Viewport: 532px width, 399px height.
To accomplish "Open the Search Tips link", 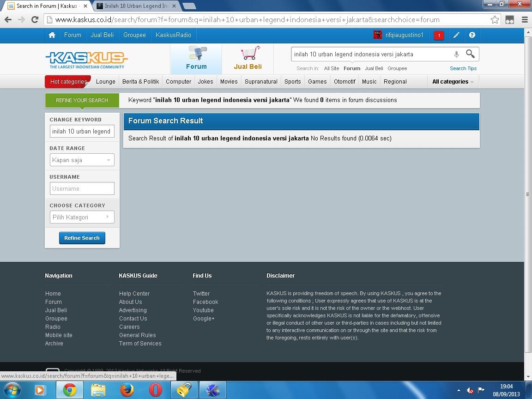I will 463,68.
